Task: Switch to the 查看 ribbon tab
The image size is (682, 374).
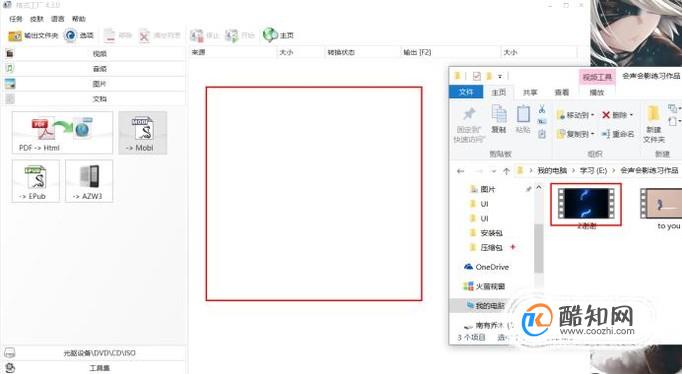Action: 562,92
